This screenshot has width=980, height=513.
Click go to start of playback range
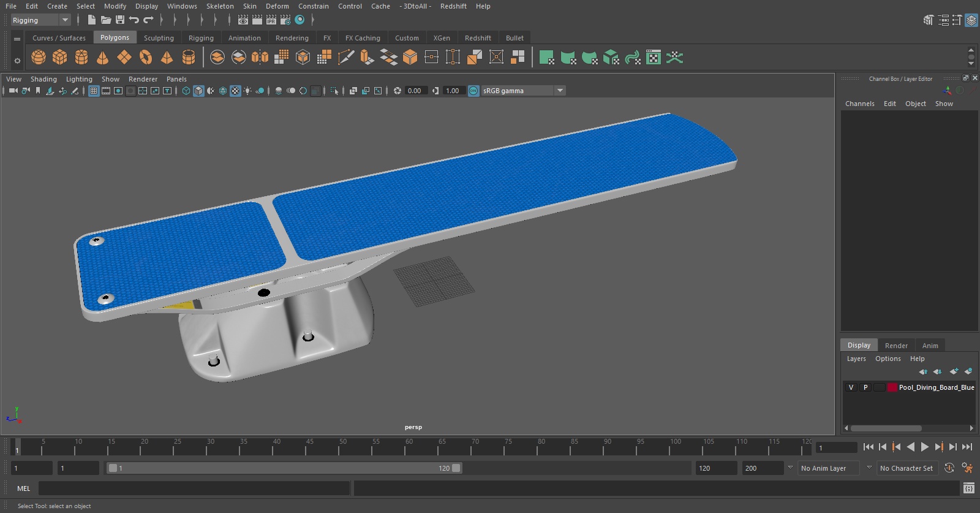[x=869, y=447]
